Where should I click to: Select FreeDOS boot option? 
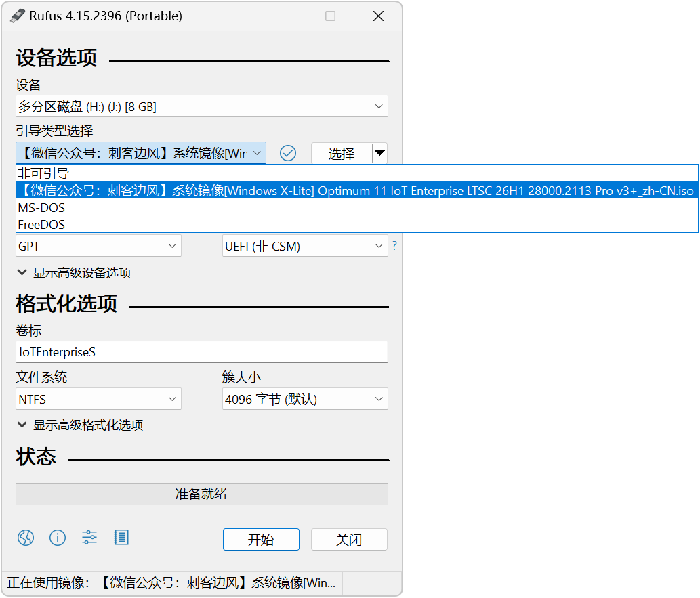[356, 225]
